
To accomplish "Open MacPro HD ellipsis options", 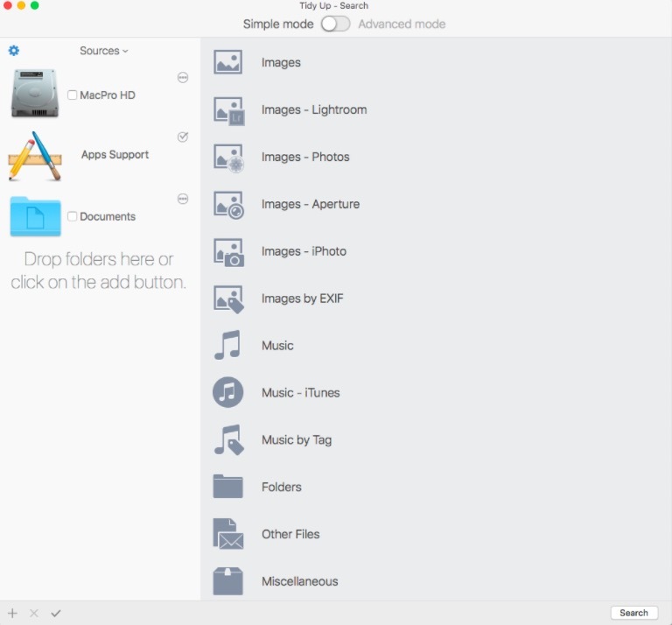I will pos(183,78).
